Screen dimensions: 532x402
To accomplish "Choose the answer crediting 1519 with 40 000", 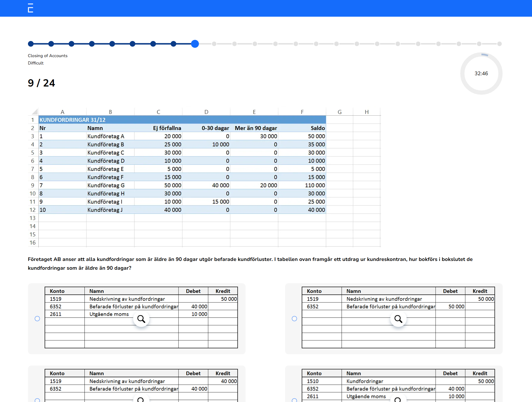I will click(37, 400).
